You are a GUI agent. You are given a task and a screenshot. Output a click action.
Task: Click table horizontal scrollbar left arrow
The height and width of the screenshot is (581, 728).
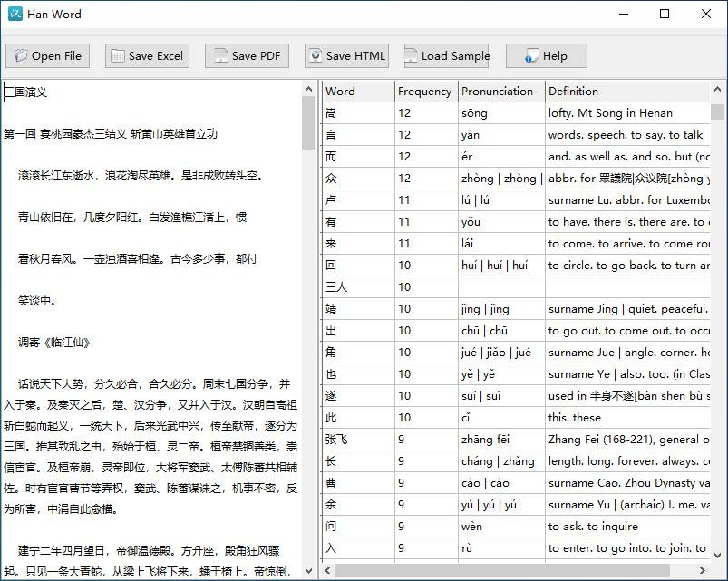pyautogui.click(x=328, y=570)
